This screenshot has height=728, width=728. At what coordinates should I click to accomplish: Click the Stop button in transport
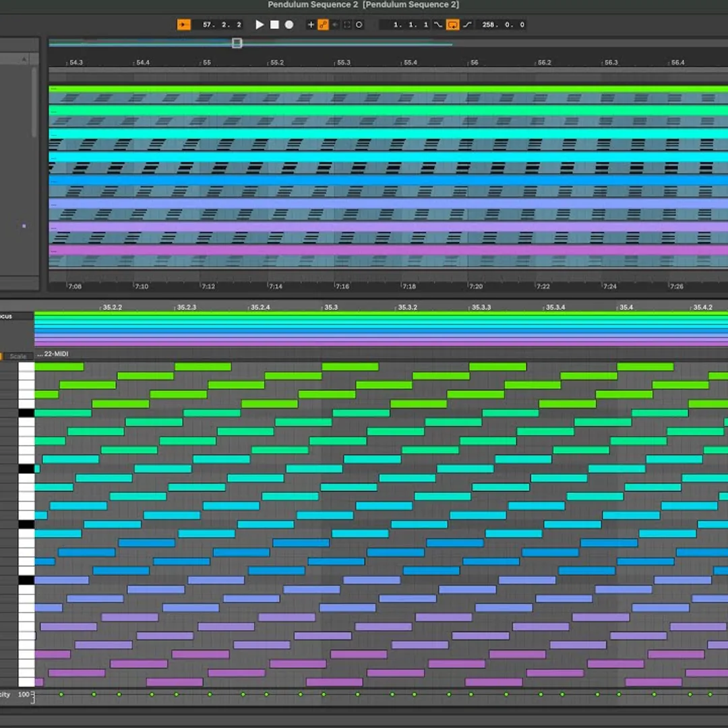(274, 25)
